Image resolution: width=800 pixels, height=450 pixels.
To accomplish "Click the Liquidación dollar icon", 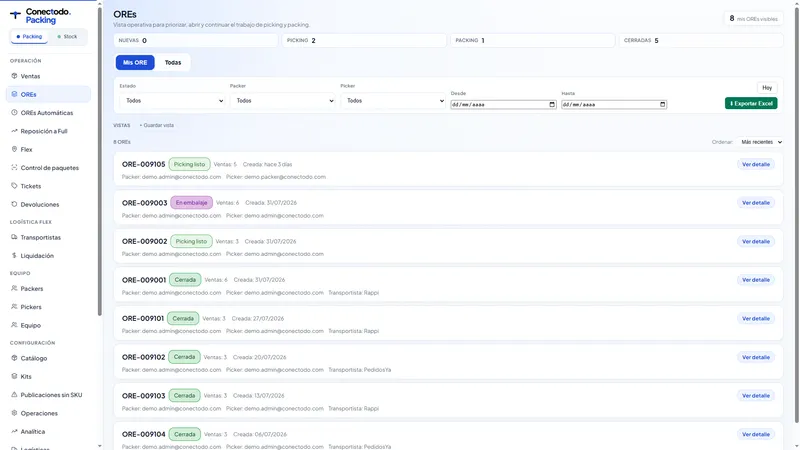I will 14,256.
